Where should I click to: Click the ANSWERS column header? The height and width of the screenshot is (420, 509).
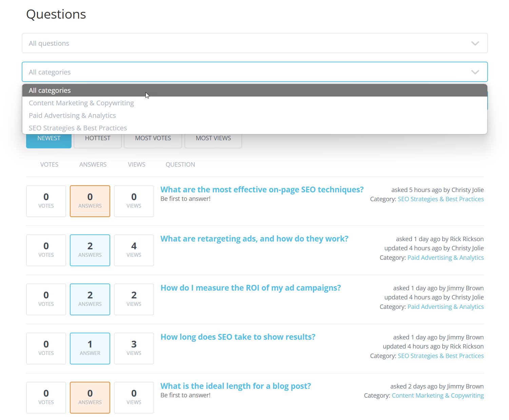point(93,165)
